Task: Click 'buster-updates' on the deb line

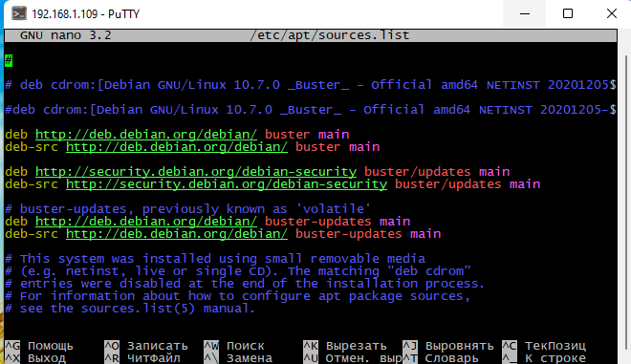Action: pos(318,222)
